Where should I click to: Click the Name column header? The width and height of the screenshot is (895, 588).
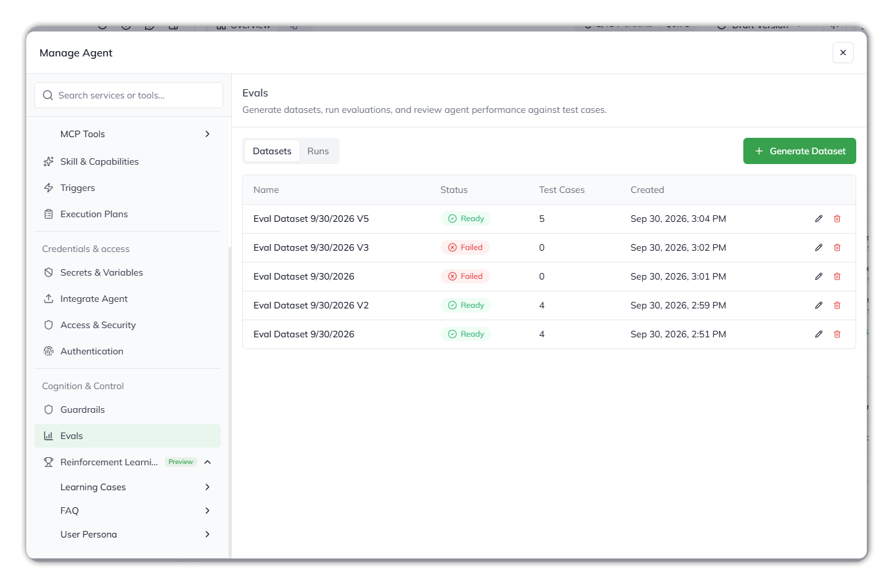[x=266, y=190]
